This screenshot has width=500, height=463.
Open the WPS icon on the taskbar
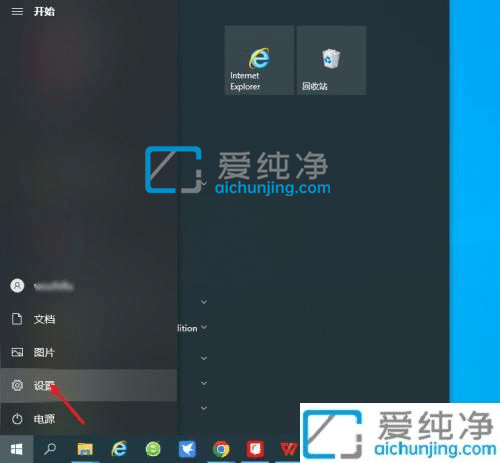[288, 449]
